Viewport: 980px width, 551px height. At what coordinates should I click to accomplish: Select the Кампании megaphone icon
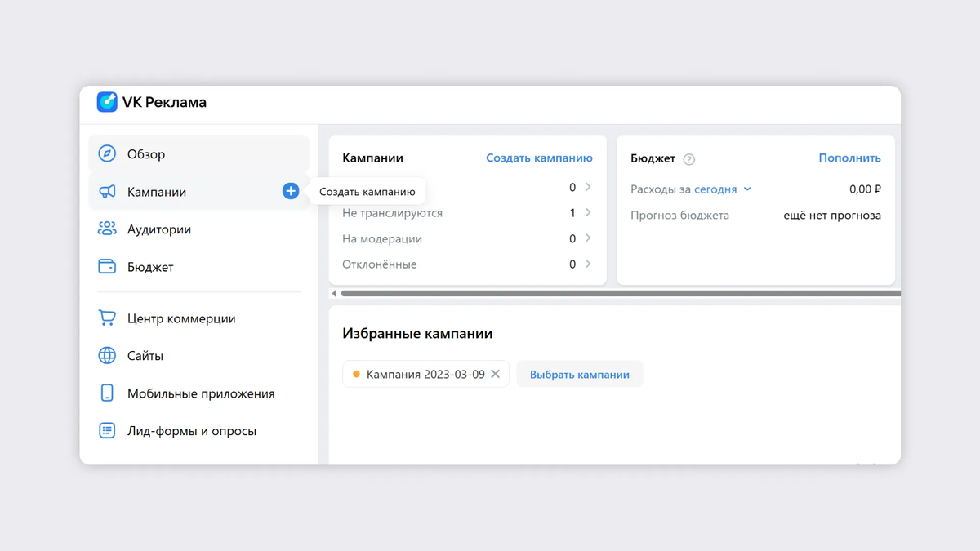click(x=107, y=191)
